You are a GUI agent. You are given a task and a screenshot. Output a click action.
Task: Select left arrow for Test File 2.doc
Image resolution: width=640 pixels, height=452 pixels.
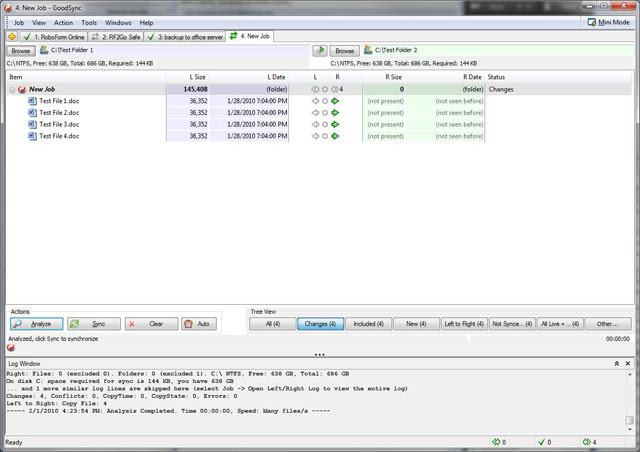click(x=315, y=113)
